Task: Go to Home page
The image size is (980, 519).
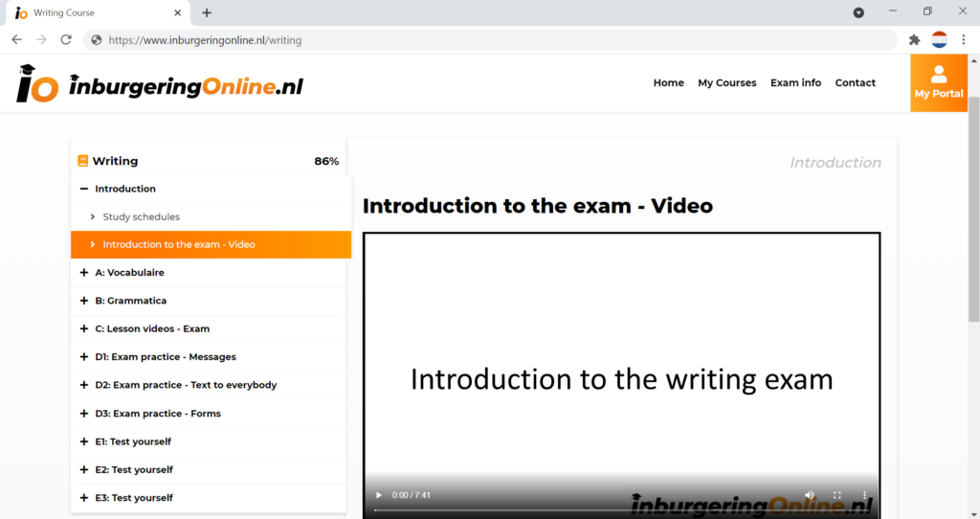Action: tap(669, 82)
